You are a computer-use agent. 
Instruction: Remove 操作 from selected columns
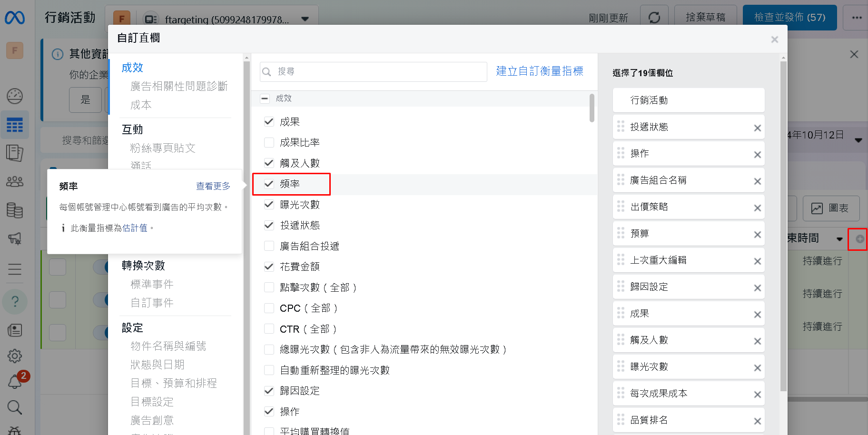[x=758, y=155]
